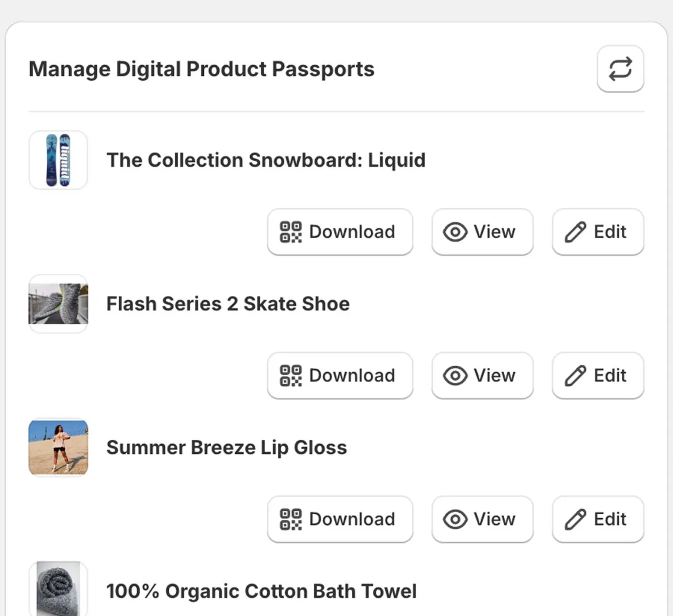The height and width of the screenshot is (616, 673).
Task: Click the QR code icon on snowboard Download button
Action: coord(290,231)
